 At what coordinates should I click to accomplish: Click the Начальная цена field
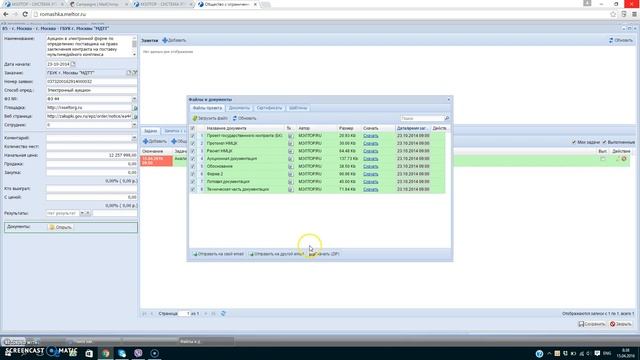91,155
